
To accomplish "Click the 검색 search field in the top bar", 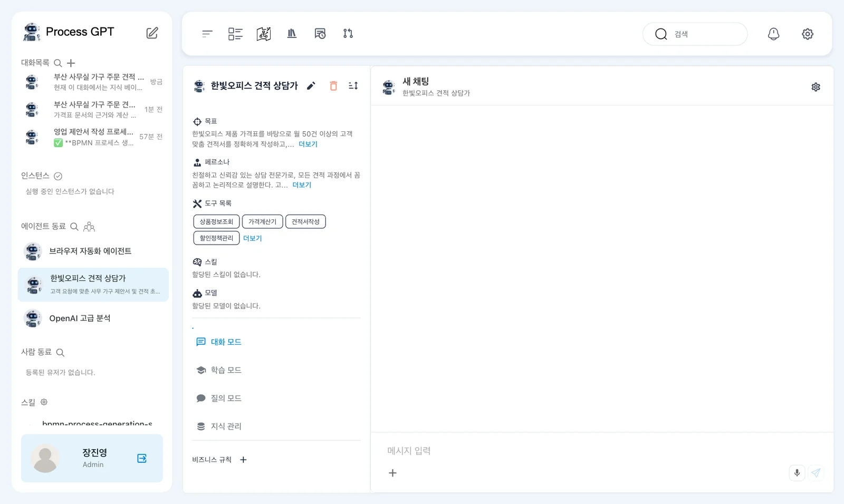I will [x=695, y=34].
